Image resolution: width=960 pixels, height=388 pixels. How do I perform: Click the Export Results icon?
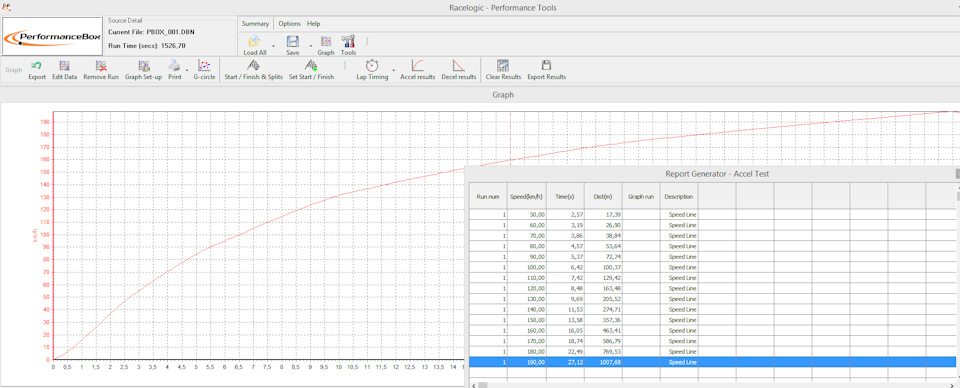click(547, 65)
